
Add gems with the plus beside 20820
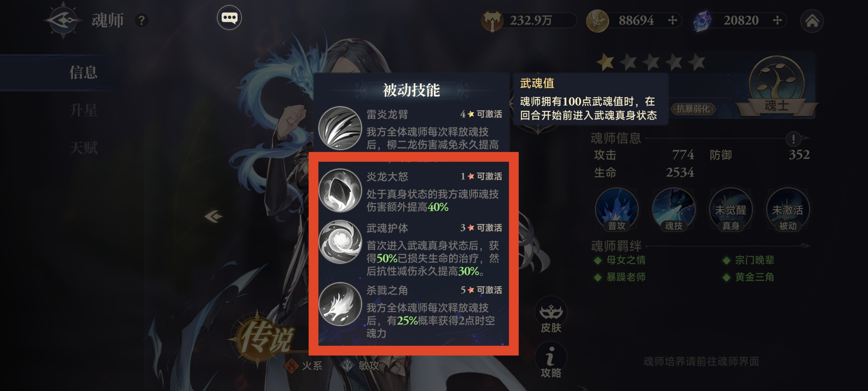coord(777,20)
